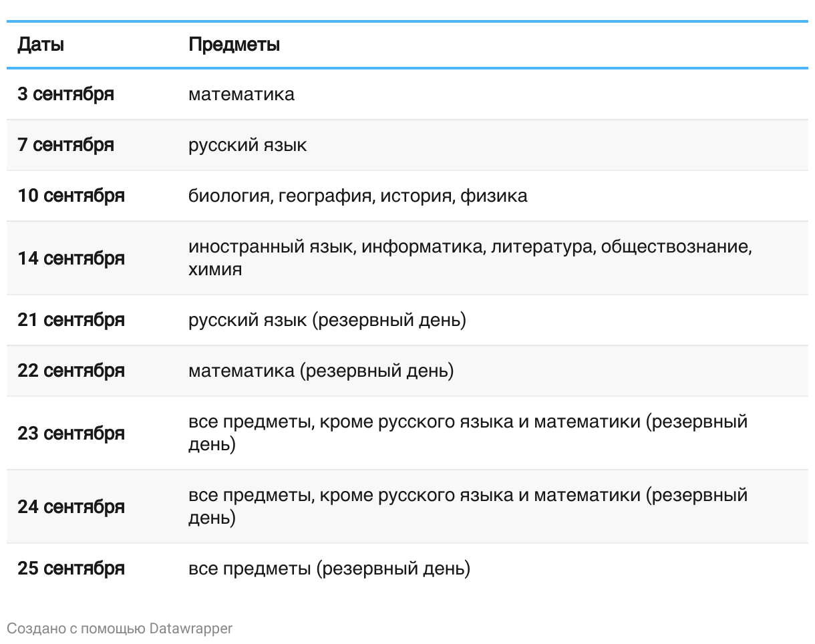Select the '10 сентября' date cell
Screen dimensions: 815x644
(x=71, y=196)
